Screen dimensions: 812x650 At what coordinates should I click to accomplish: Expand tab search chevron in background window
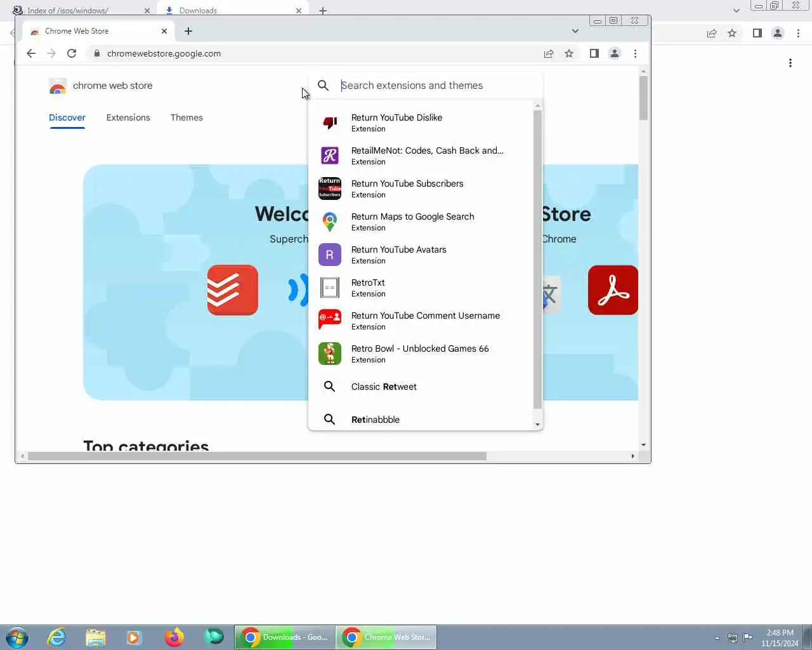click(737, 10)
